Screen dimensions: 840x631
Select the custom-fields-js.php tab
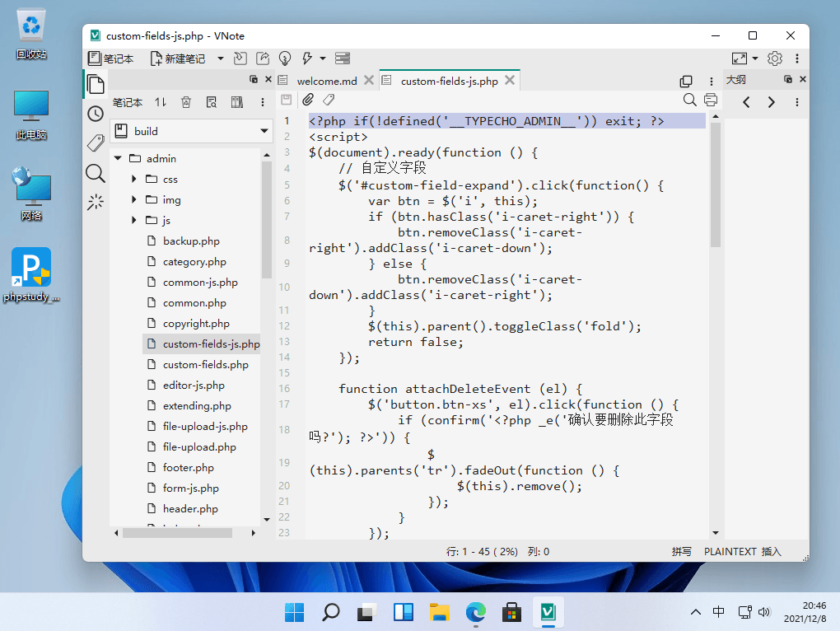pos(449,81)
